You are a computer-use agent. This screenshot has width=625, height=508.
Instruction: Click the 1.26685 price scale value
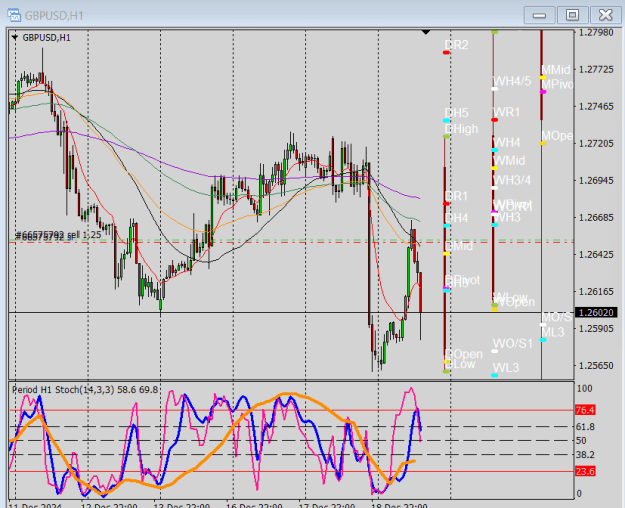coord(596,217)
